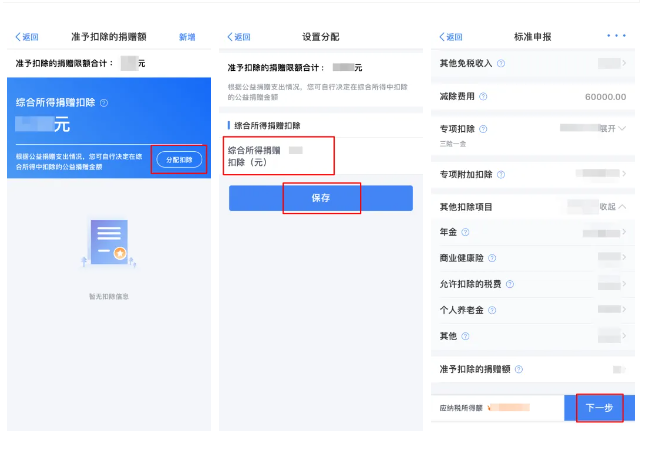Click the question icon beside 年金

pos(465,232)
